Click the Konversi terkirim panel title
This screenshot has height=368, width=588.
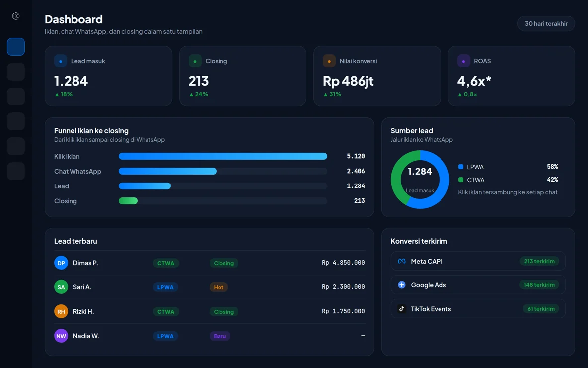(x=419, y=241)
